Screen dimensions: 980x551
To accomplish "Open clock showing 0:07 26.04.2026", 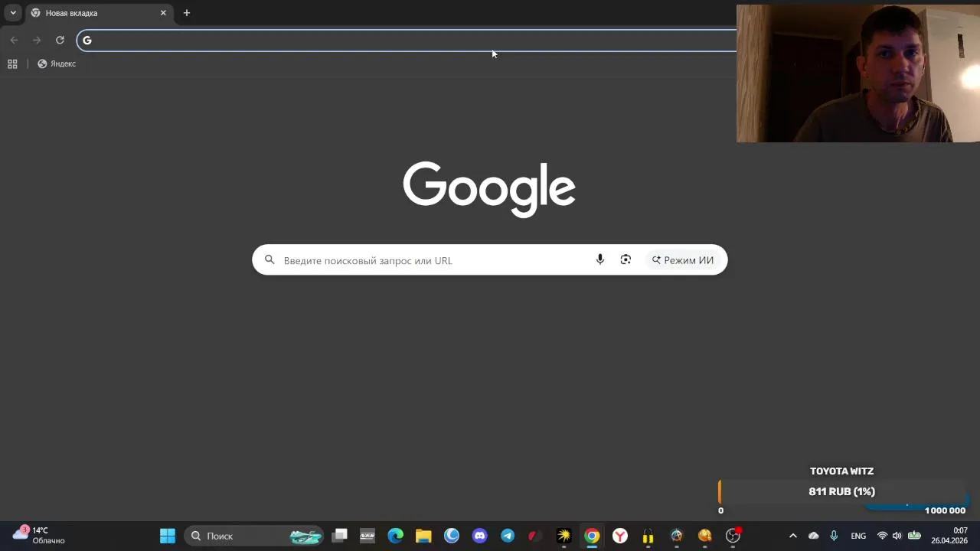I will 949,536.
